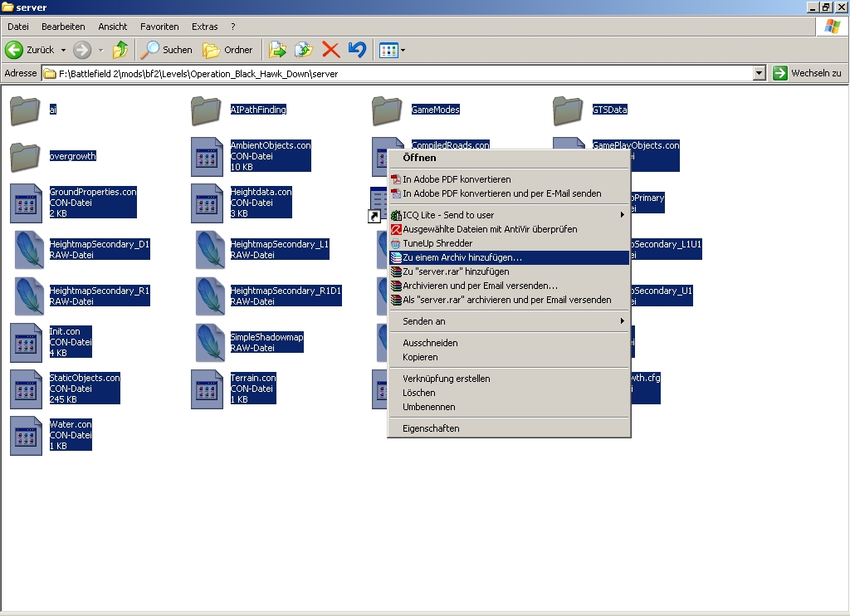
Task: Select HeightmapSecondary_D1 RAW file icon
Action: click(29, 250)
